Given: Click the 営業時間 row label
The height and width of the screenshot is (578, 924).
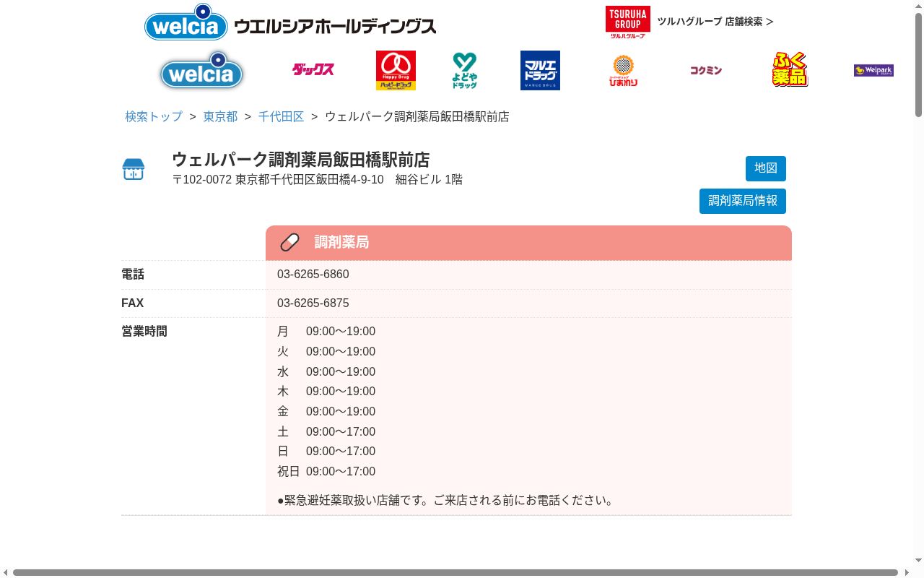Looking at the screenshot, I should [144, 332].
